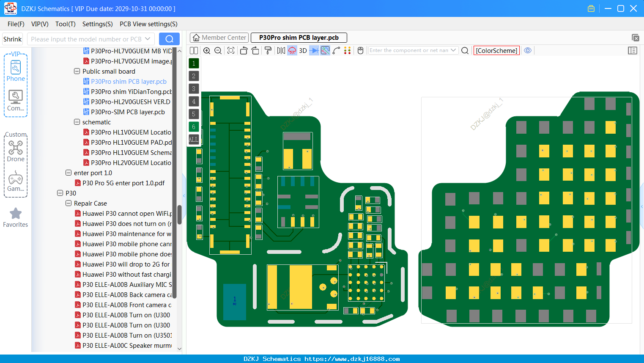
Task: Switch to 3D view
Action: pyautogui.click(x=303, y=50)
